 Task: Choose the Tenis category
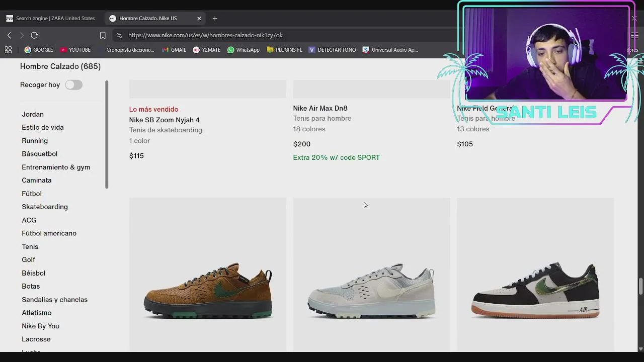(x=30, y=246)
